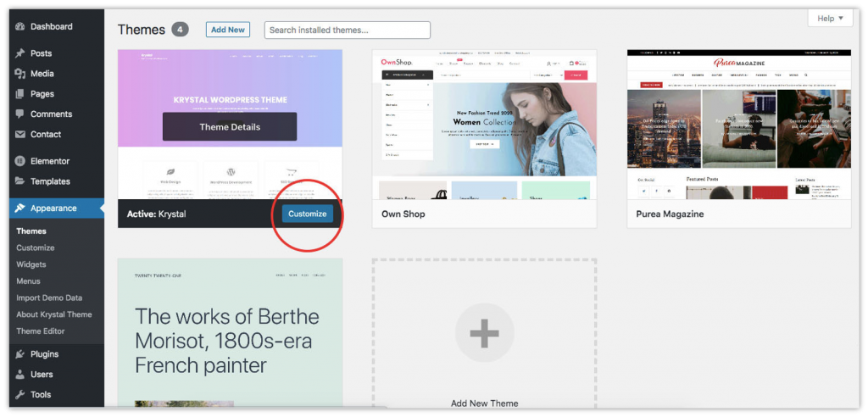
Task: Click the Elementor logo icon
Action: [20, 161]
